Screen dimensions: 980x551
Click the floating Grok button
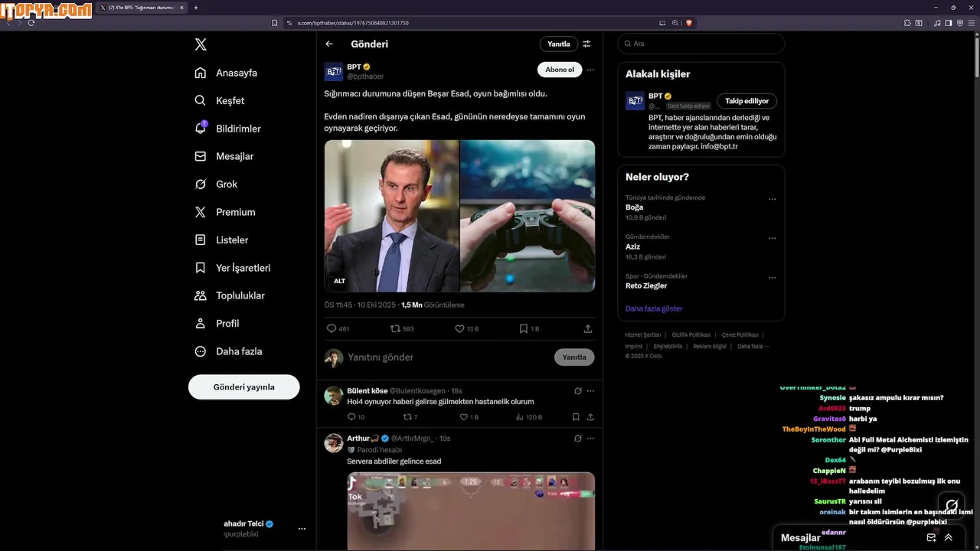click(952, 505)
